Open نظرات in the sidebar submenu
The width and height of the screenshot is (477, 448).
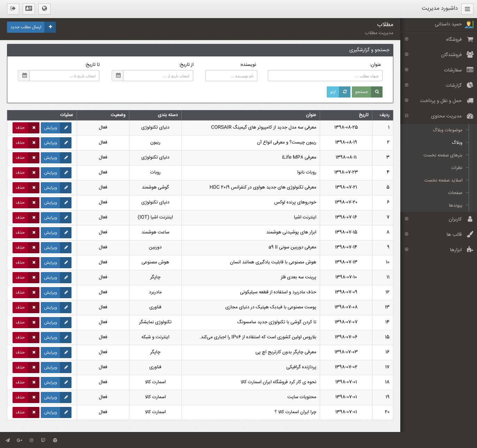(456, 168)
